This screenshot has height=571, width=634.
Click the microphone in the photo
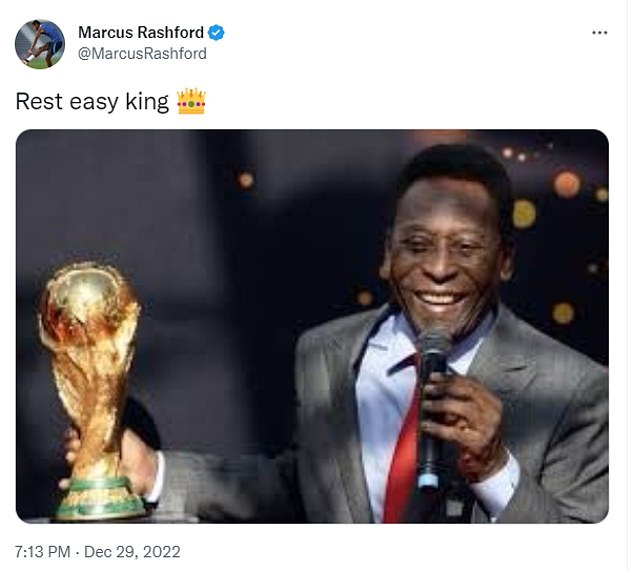point(433,400)
